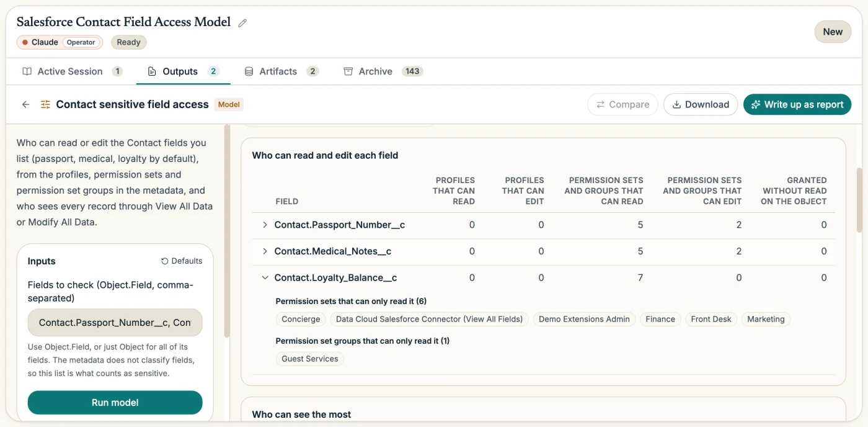This screenshot has width=868, height=427.
Task: Click the Defaults reset arrow icon
Action: pyautogui.click(x=164, y=261)
